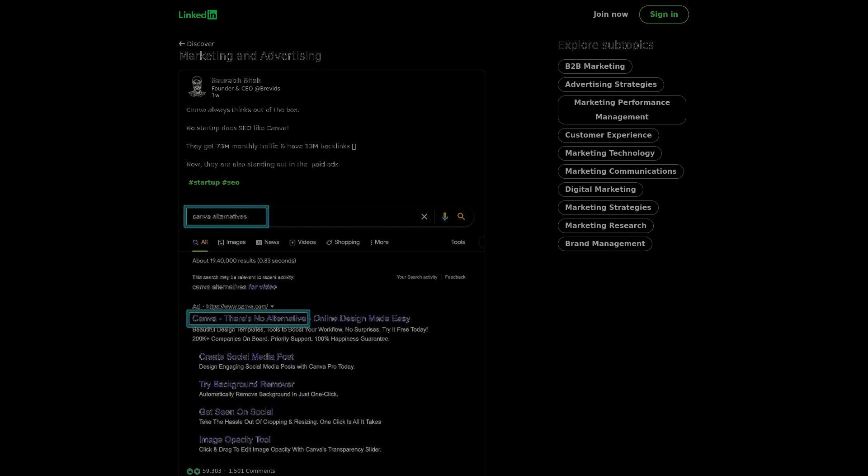Click the About 19,40,000 results text
This screenshot has width=868, height=476.
point(244,261)
